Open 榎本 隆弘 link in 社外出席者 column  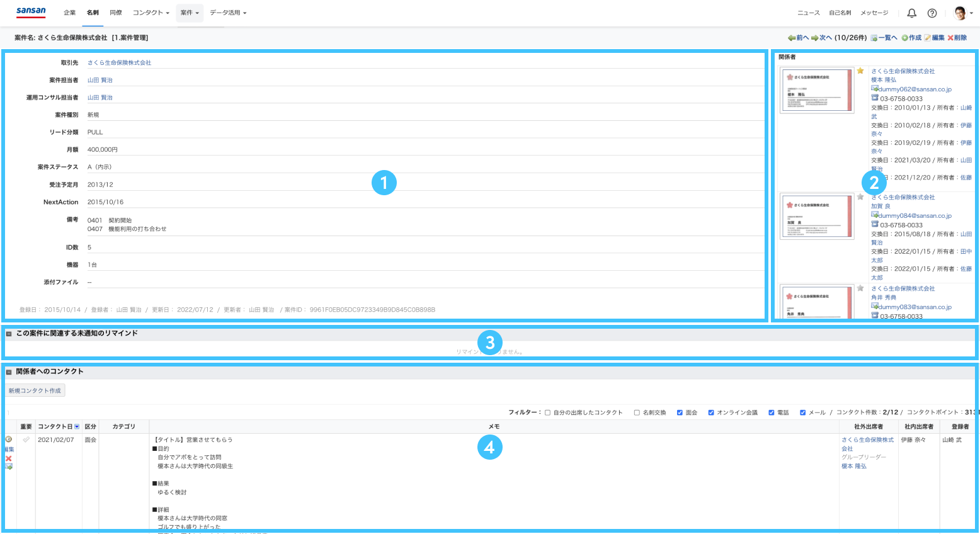[854, 466]
